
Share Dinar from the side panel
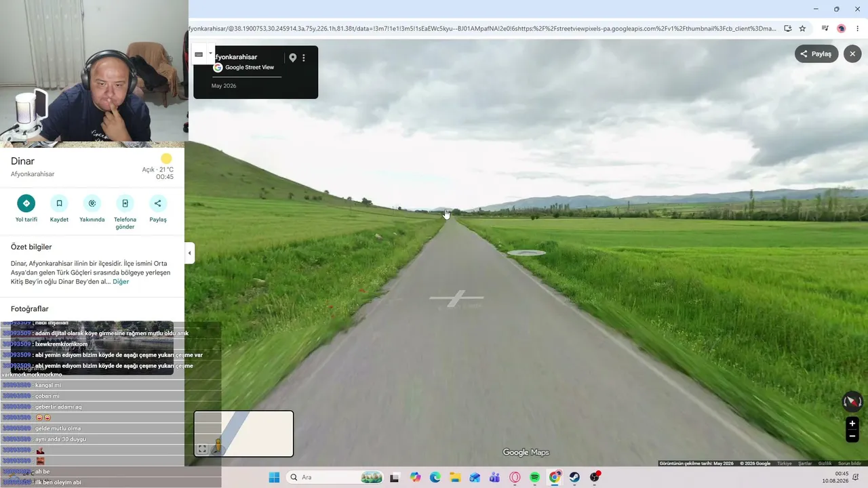(158, 203)
